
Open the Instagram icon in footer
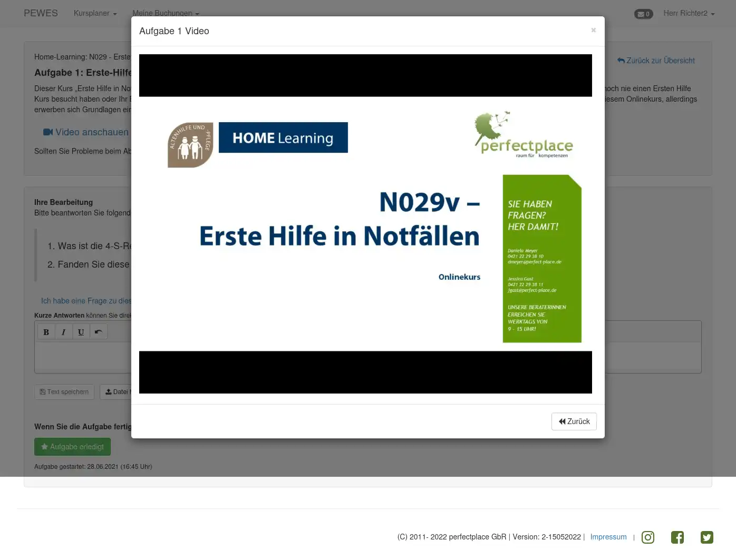(x=648, y=537)
